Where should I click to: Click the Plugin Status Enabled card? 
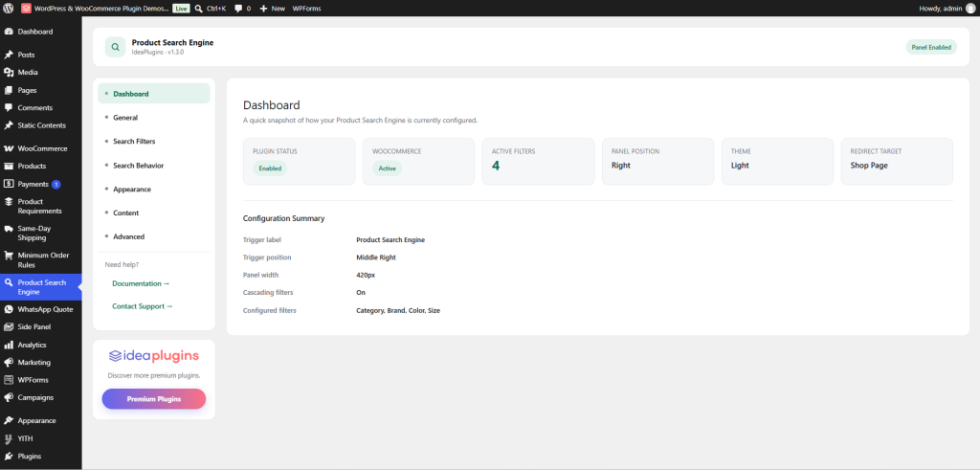tap(299, 161)
